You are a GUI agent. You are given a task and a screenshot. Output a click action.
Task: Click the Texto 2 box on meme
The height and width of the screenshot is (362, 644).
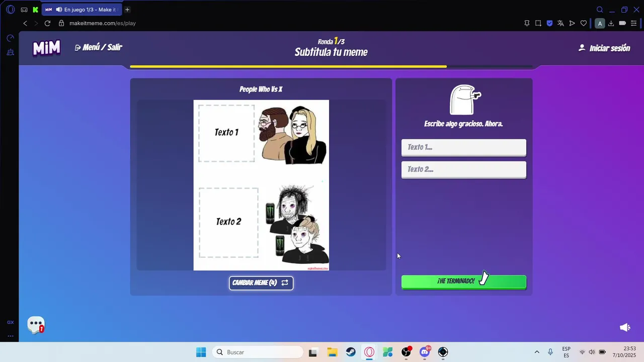228,222
